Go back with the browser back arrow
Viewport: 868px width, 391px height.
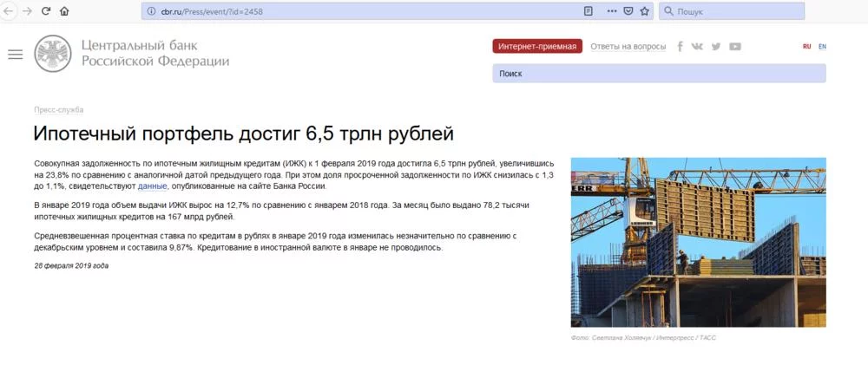pyautogui.click(x=10, y=11)
